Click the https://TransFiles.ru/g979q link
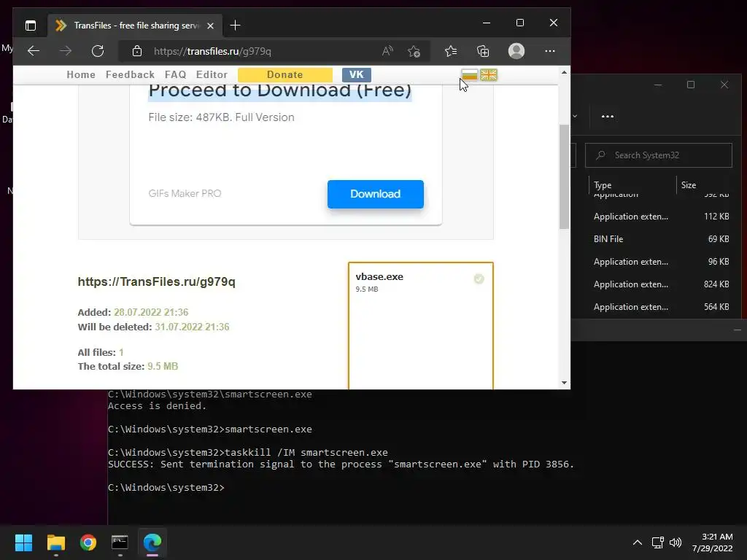The width and height of the screenshot is (747, 560). (156, 281)
